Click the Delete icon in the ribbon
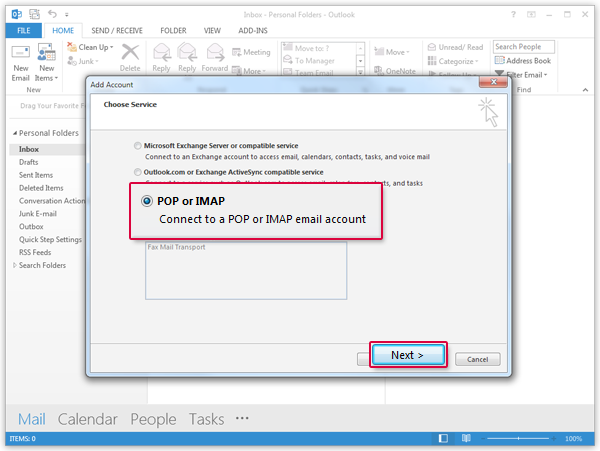The image size is (600, 451). [x=130, y=58]
